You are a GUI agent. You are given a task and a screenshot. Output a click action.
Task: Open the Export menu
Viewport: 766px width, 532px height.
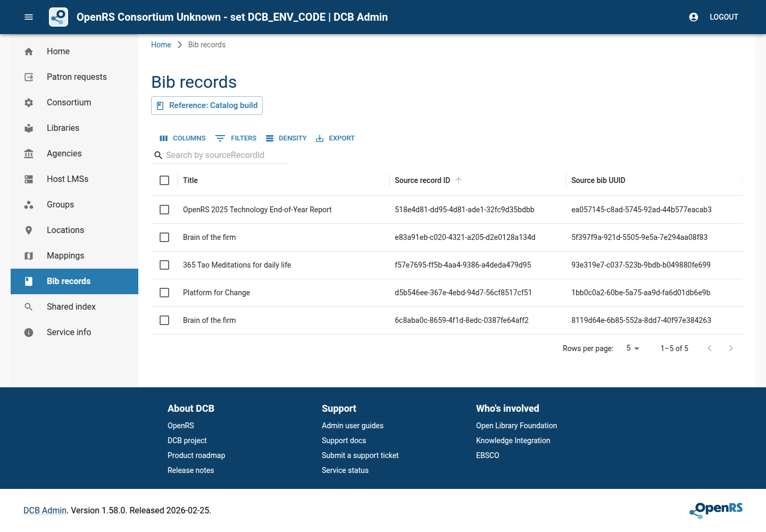[x=335, y=138]
